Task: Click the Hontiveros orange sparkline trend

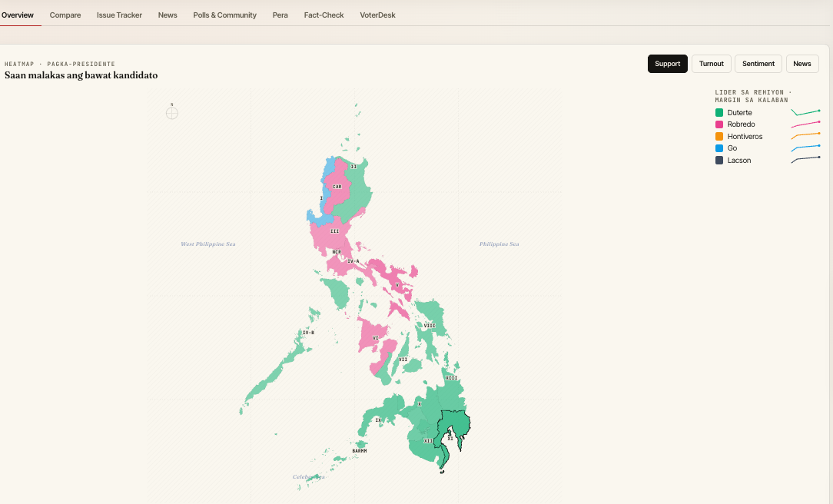Action: (805, 136)
